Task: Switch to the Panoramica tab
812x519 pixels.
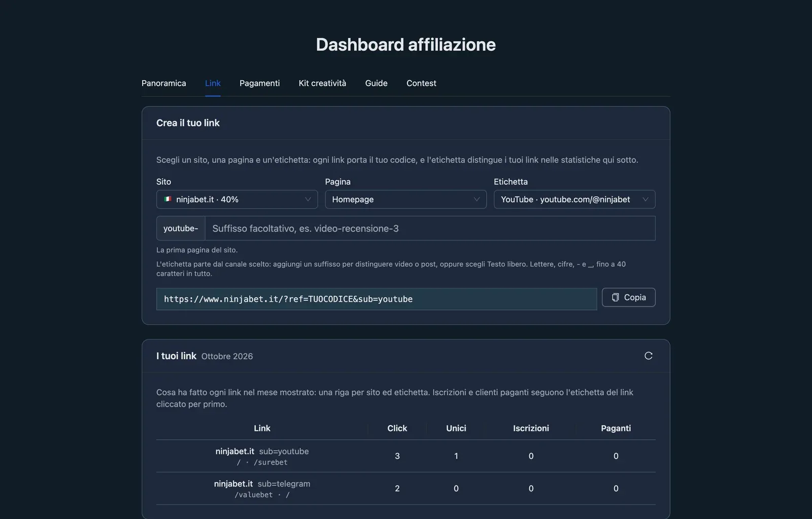Action: [x=163, y=83]
